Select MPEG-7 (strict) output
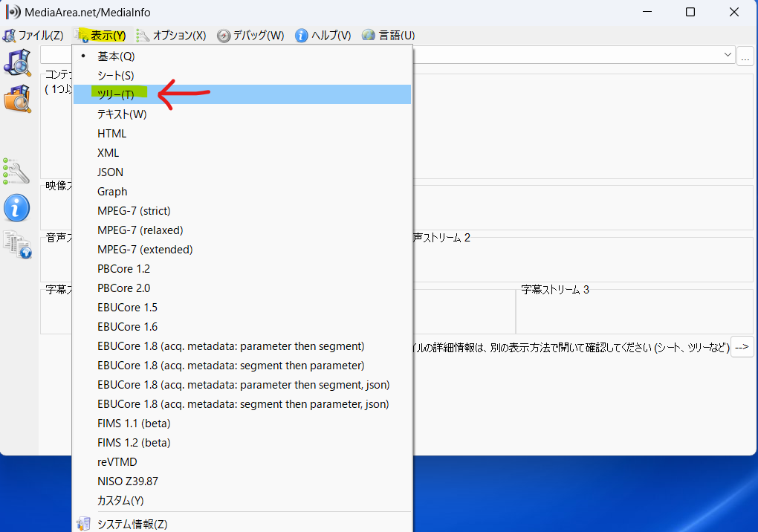758x532 pixels. pyautogui.click(x=242, y=211)
